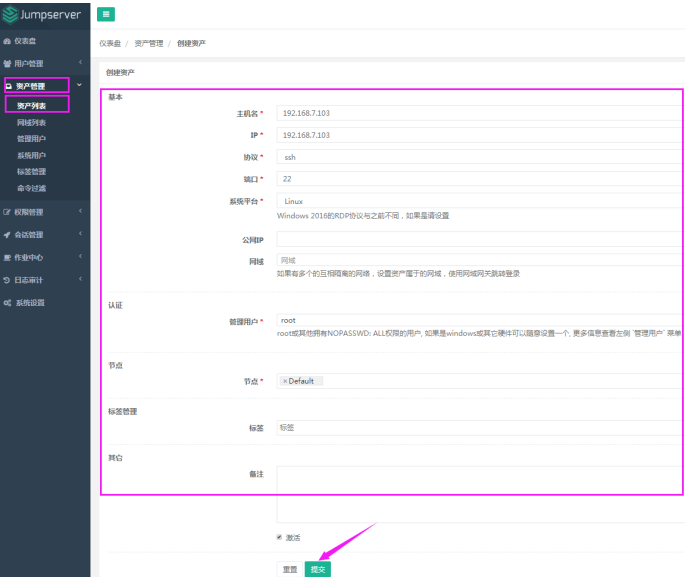Click the gears icon beside 系统设置
This screenshot has height=577, width=689.
click(7, 303)
